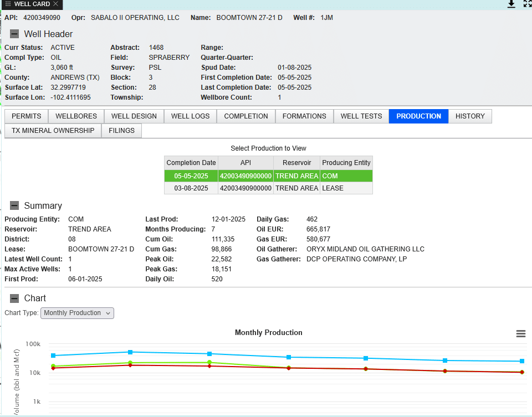The height and width of the screenshot is (417, 532).
Task: Click the download icon at top right
Action: [x=511, y=4]
